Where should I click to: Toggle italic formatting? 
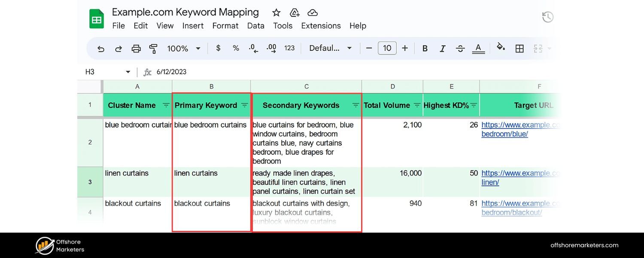pyautogui.click(x=443, y=48)
